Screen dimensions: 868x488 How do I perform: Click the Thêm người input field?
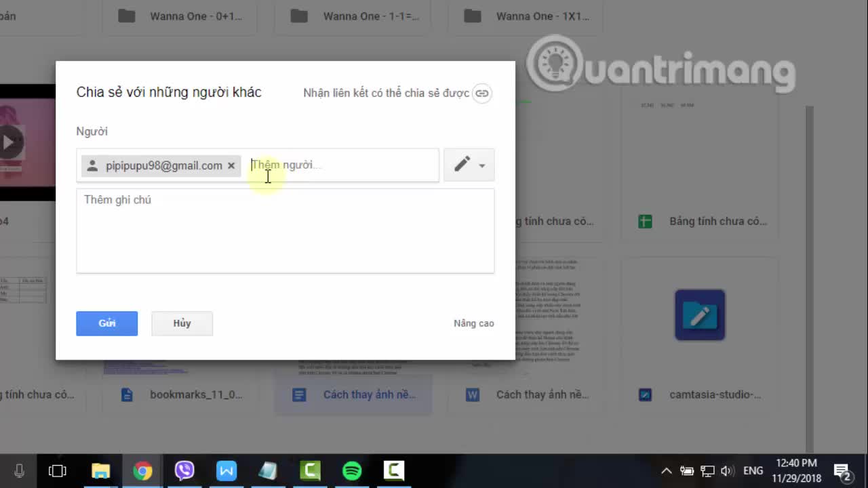[341, 165]
